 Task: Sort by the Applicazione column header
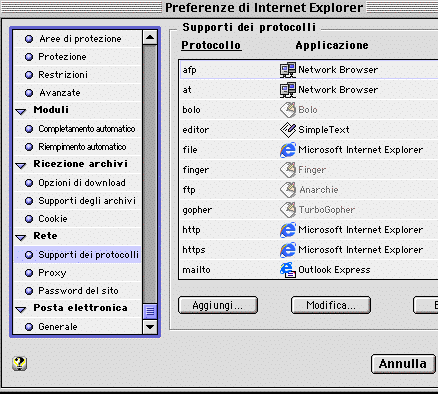tap(332, 45)
